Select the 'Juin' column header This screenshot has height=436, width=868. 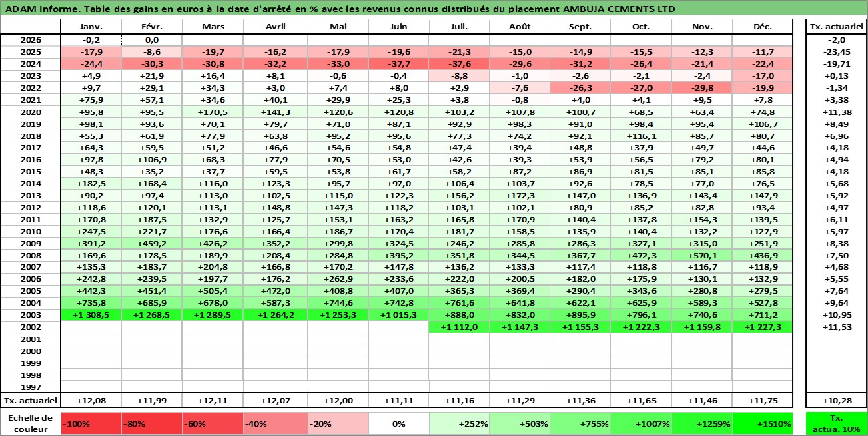[x=399, y=27]
